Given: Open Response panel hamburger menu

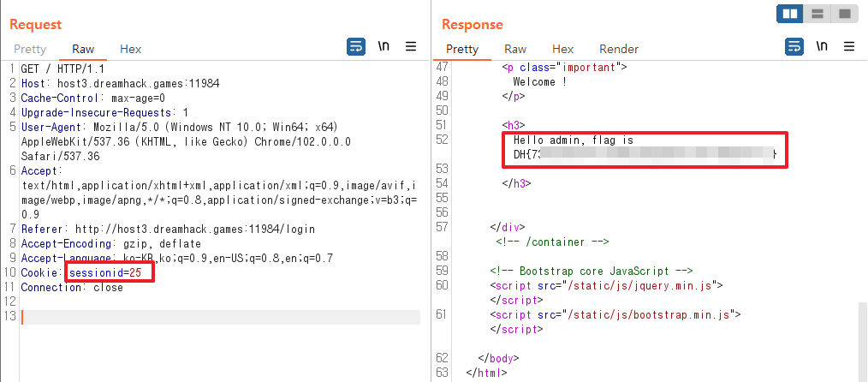Looking at the screenshot, I should click(849, 47).
